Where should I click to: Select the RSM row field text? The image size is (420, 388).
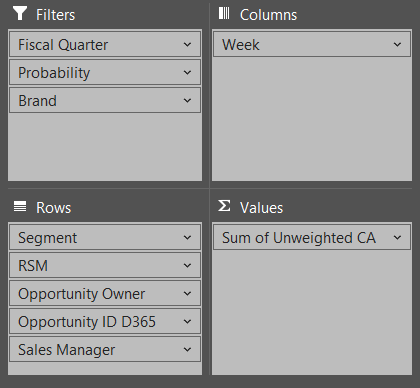point(33,266)
